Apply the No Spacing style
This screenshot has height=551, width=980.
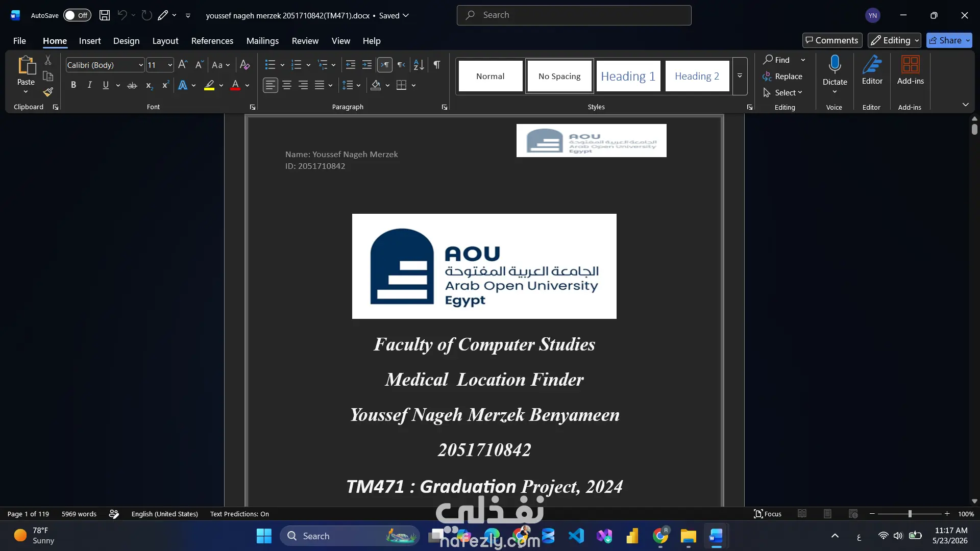pos(559,76)
